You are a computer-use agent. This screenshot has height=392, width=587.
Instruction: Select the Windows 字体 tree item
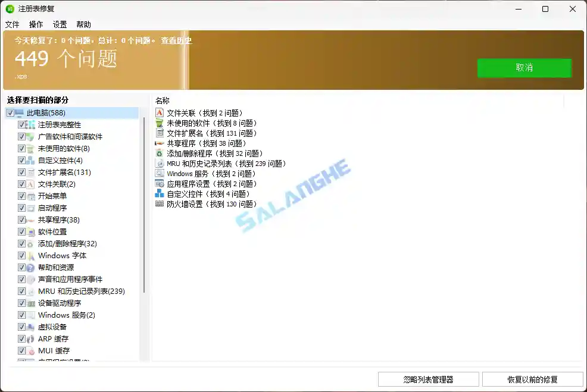pos(62,255)
